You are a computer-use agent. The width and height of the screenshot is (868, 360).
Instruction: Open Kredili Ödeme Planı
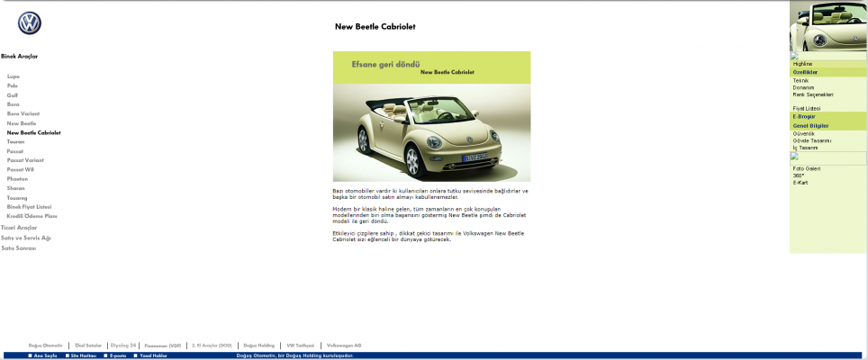tap(32, 216)
